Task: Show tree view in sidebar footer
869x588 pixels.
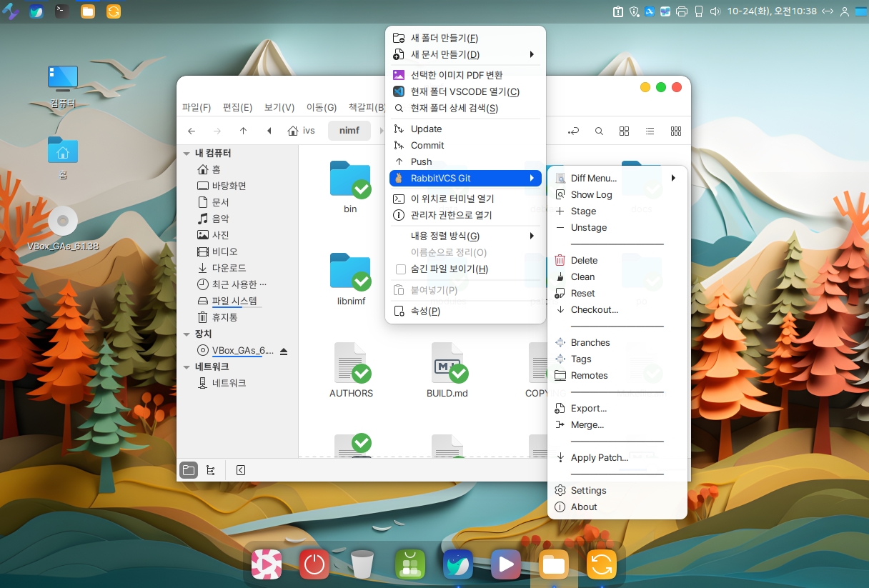Action: [210, 470]
